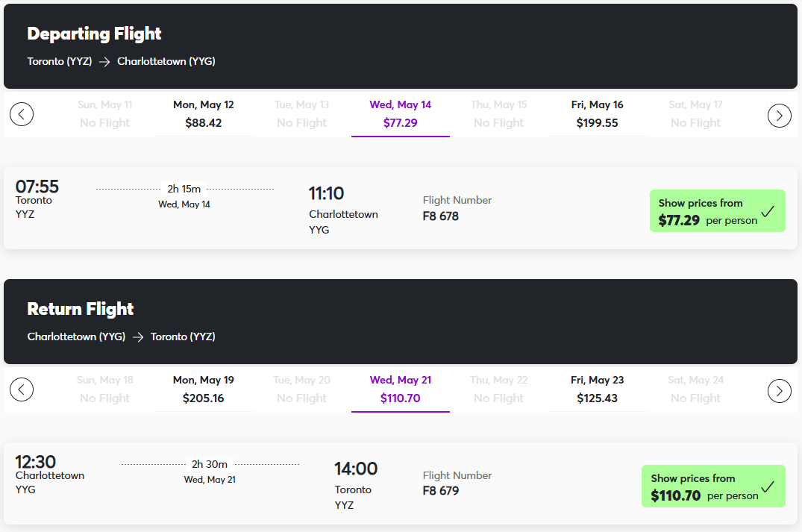Image resolution: width=802 pixels, height=532 pixels.
Task: Click next dates arrow for departing flight
Action: pos(780,116)
